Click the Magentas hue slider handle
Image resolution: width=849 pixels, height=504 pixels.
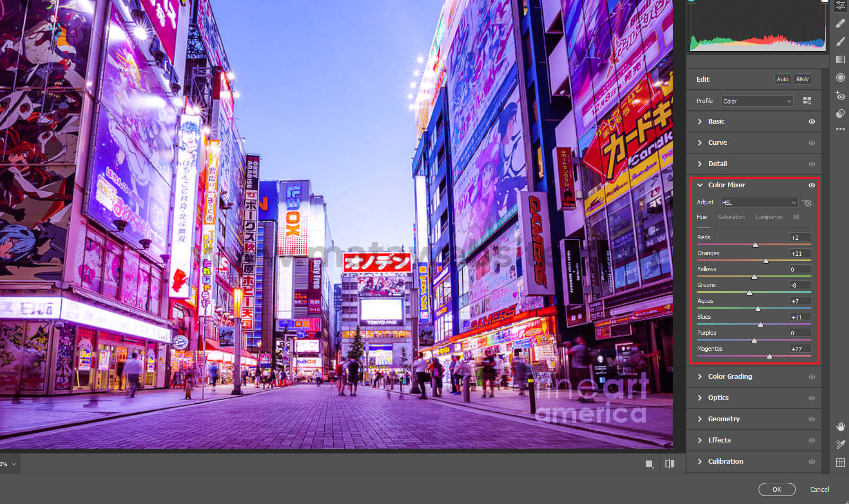[x=769, y=357]
